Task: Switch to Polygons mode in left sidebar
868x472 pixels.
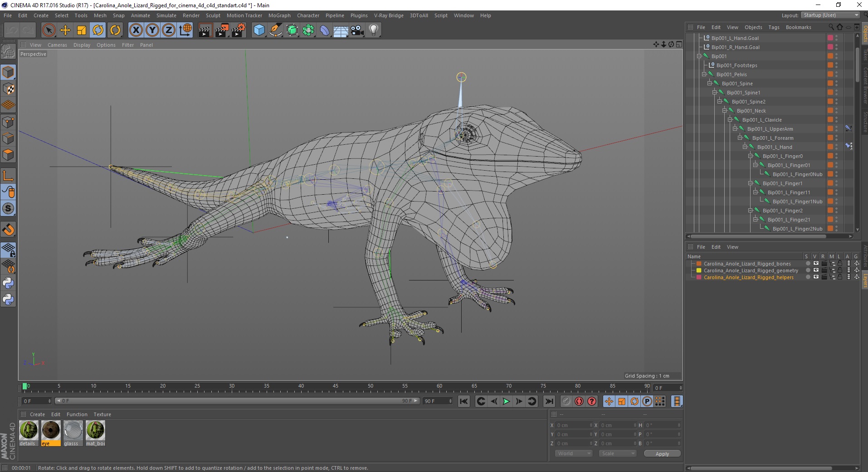Action: click(8, 155)
